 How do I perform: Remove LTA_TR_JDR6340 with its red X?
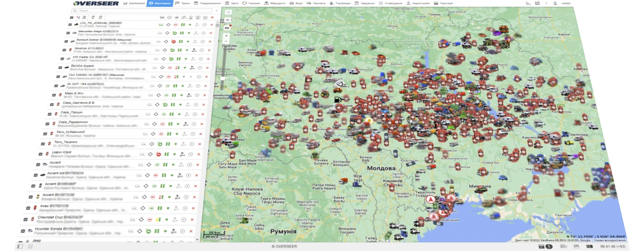tap(212, 24)
